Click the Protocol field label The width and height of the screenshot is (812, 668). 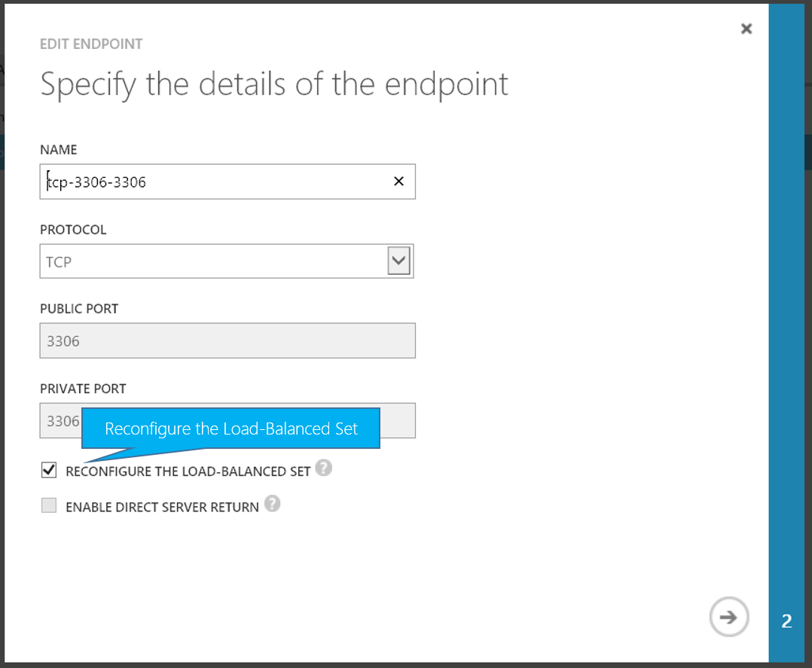(73, 230)
